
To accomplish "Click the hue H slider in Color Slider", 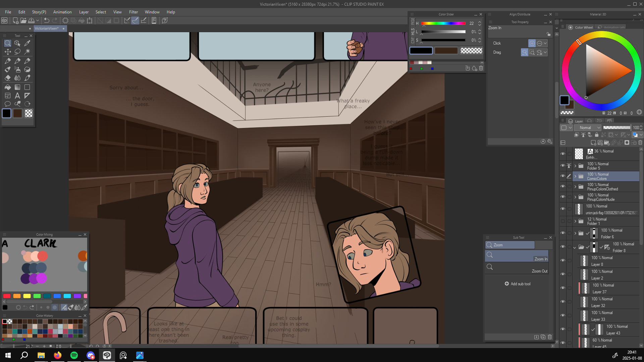I will (443, 23).
